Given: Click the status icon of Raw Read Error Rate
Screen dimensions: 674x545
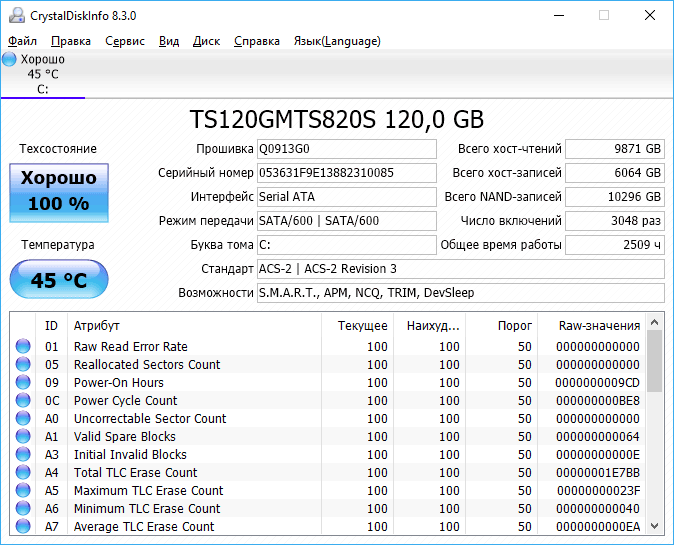Looking at the screenshot, I should (23, 346).
